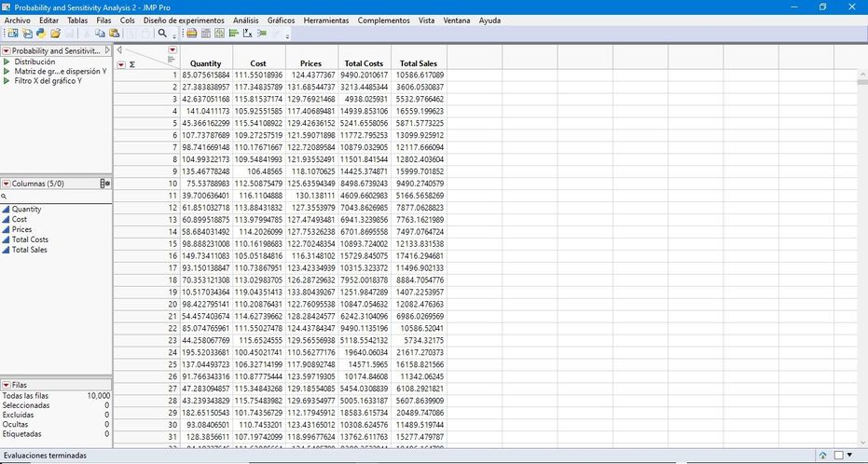Click the green node diagram toolbar icon
868x464 pixels.
262,34
